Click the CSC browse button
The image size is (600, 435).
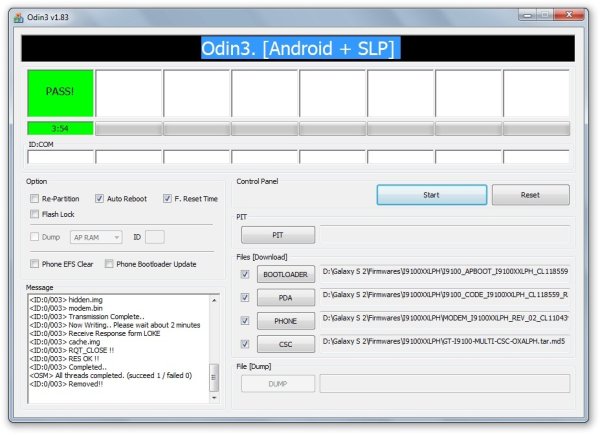(x=285, y=344)
